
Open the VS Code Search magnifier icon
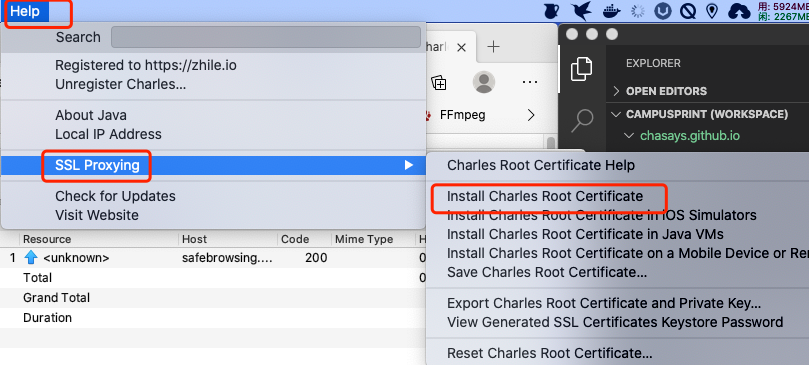pyautogui.click(x=582, y=121)
